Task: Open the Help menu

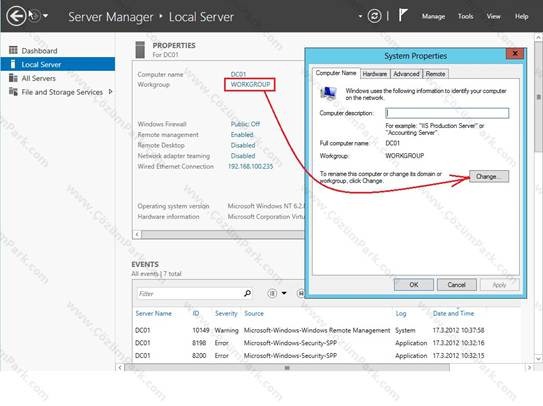Action: (521, 16)
